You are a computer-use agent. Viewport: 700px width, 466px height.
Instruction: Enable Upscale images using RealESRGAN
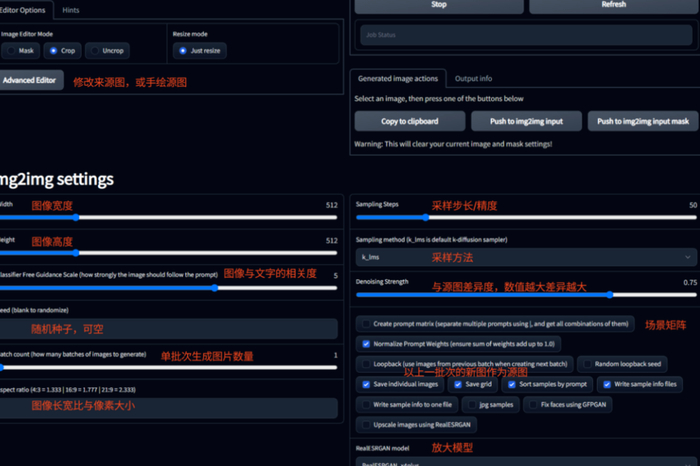[x=366, y=424]
